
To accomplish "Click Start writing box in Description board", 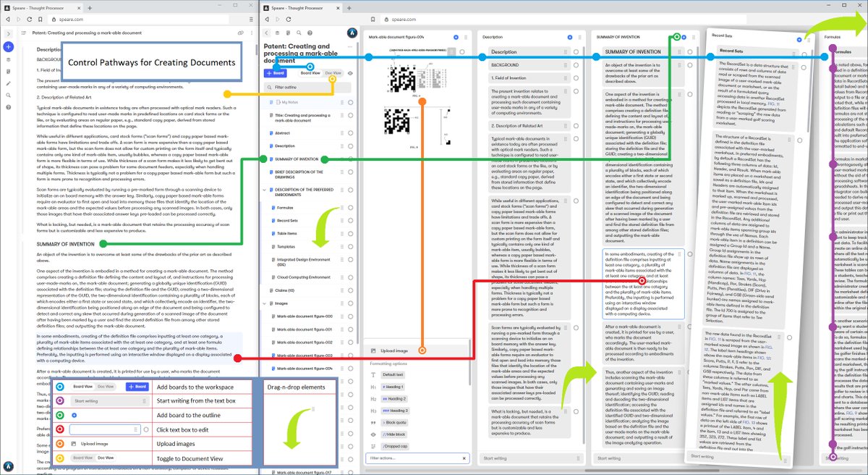I will 531,458.
